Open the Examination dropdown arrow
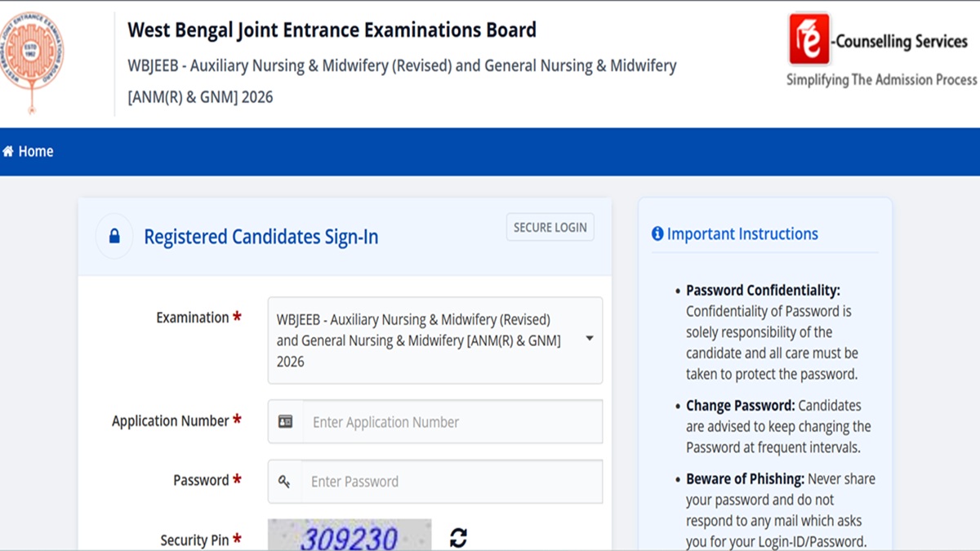The height and width of the screenshot is (551, 980). [x=590, y=340]
